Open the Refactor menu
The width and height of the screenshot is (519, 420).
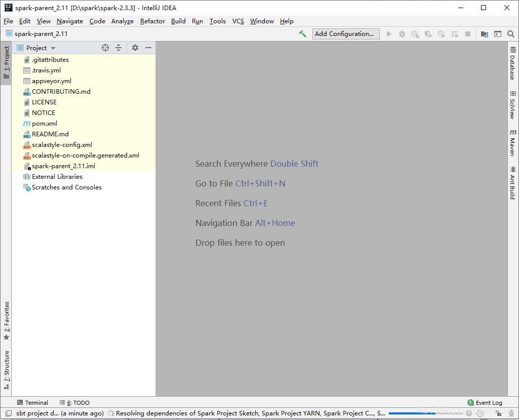pyautogui.click(x=152, y=21)
